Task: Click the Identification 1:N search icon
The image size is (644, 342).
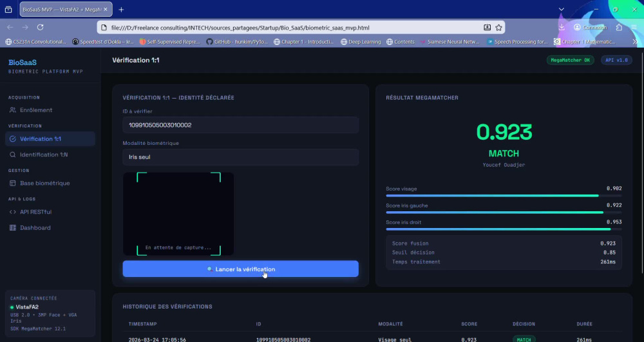Action: (x=13, y=155)
